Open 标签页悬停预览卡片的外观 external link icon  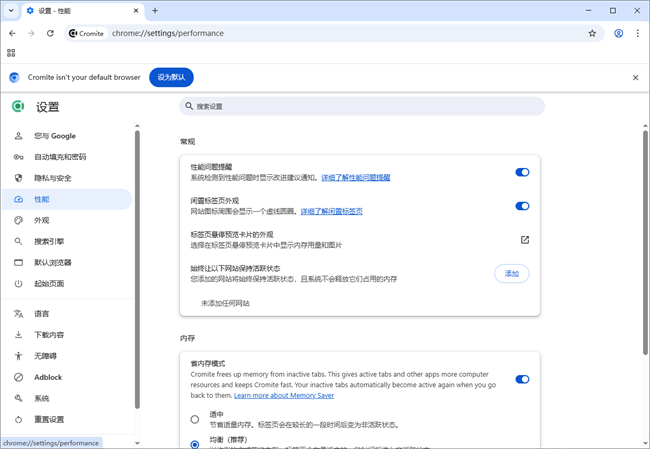pos(525,240)
